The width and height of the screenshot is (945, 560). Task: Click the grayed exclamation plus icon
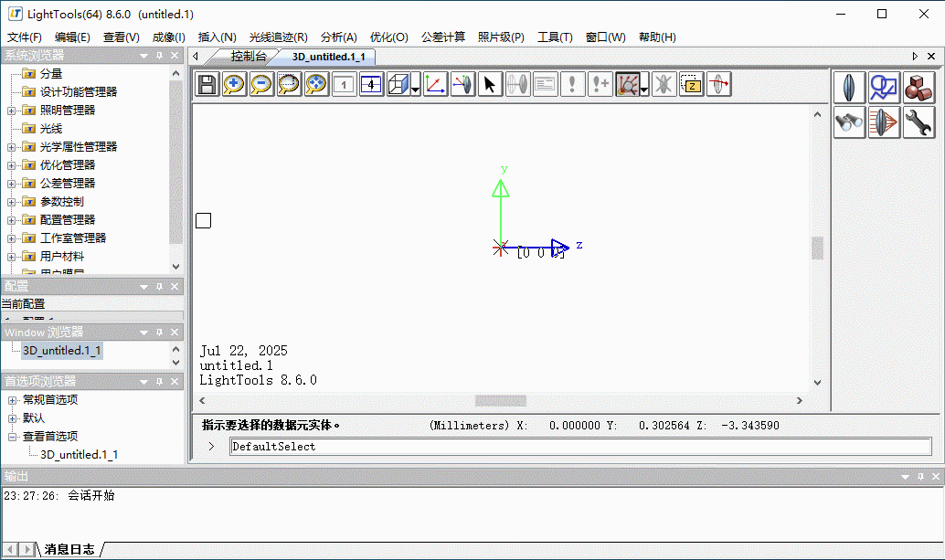pos(600,84)
